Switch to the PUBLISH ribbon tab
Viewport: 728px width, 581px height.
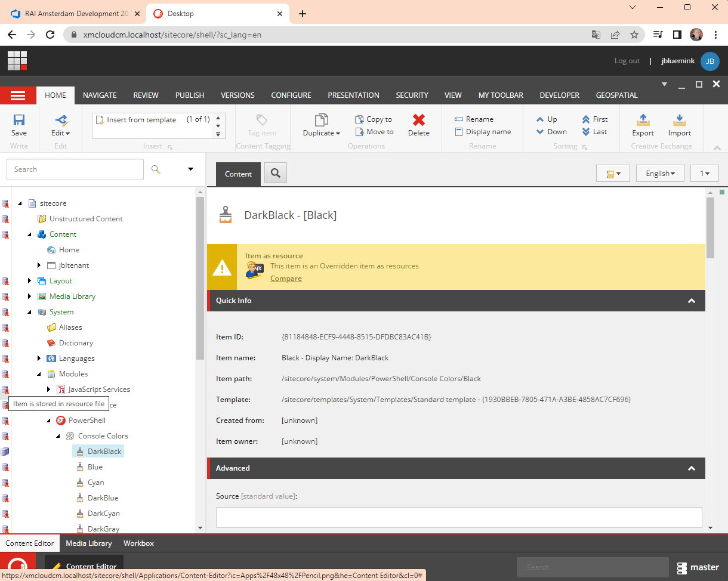(x=189, y=95)
